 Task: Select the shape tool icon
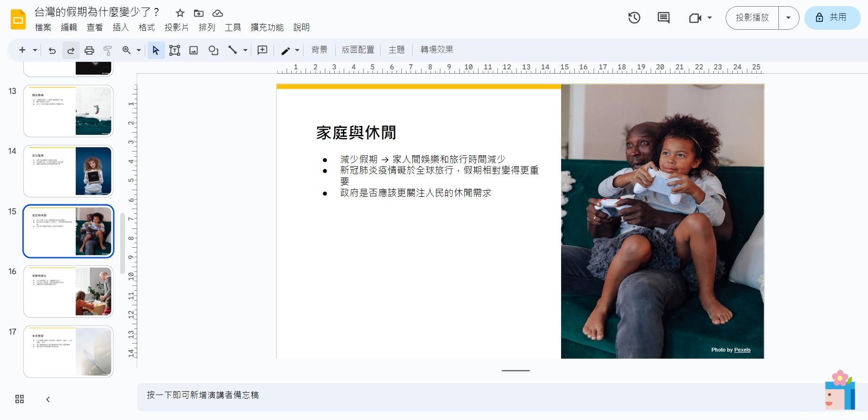coord(213,50)
